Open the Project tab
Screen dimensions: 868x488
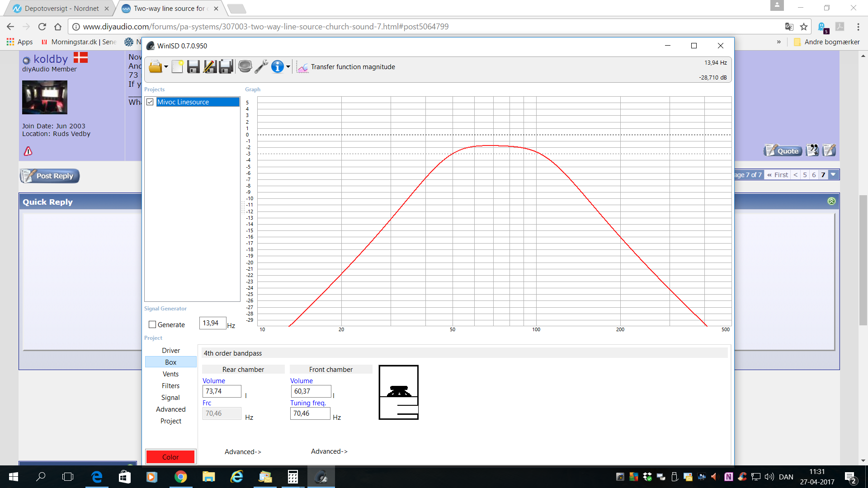coord(171,421)
